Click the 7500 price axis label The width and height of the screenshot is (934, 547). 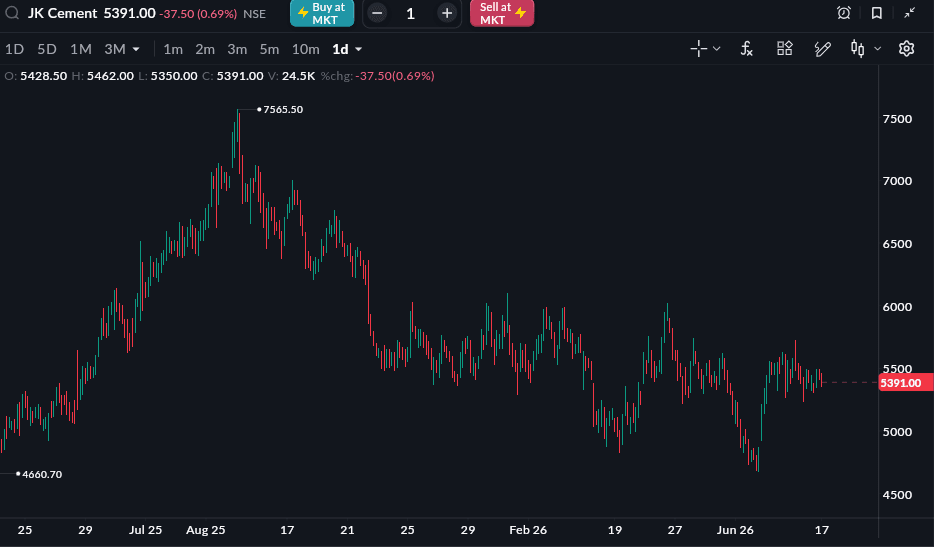click(x=897, y=119)
